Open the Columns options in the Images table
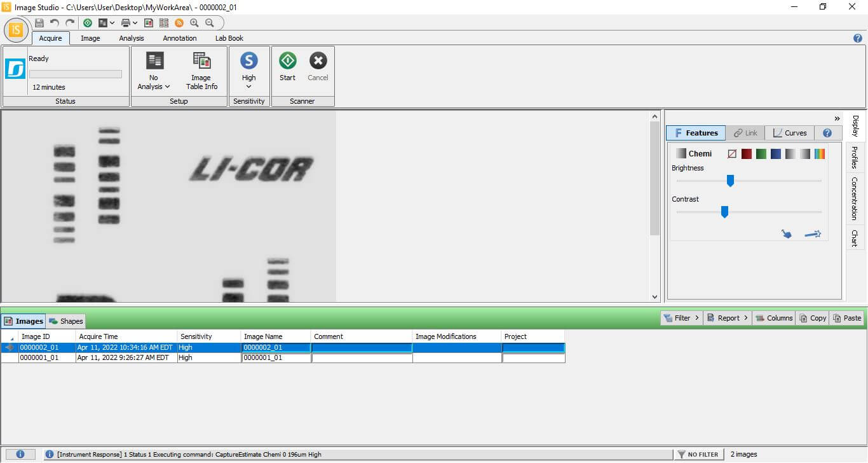The image size is (868, 463). pyautogui.click(x=774, y=317)
